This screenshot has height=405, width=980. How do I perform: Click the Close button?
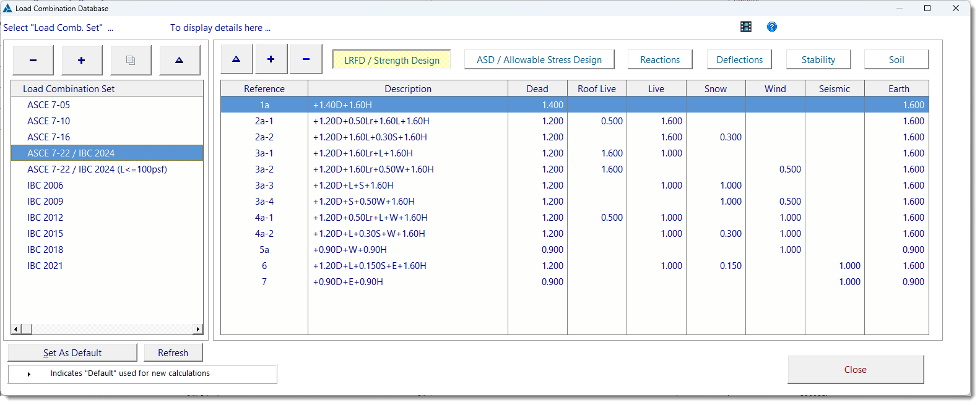856,369
